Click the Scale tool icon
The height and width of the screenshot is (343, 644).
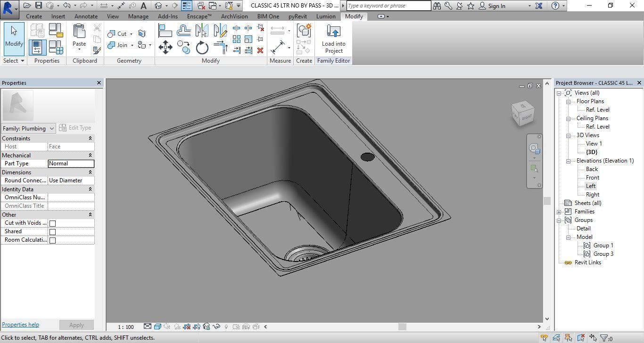point(248,39)
